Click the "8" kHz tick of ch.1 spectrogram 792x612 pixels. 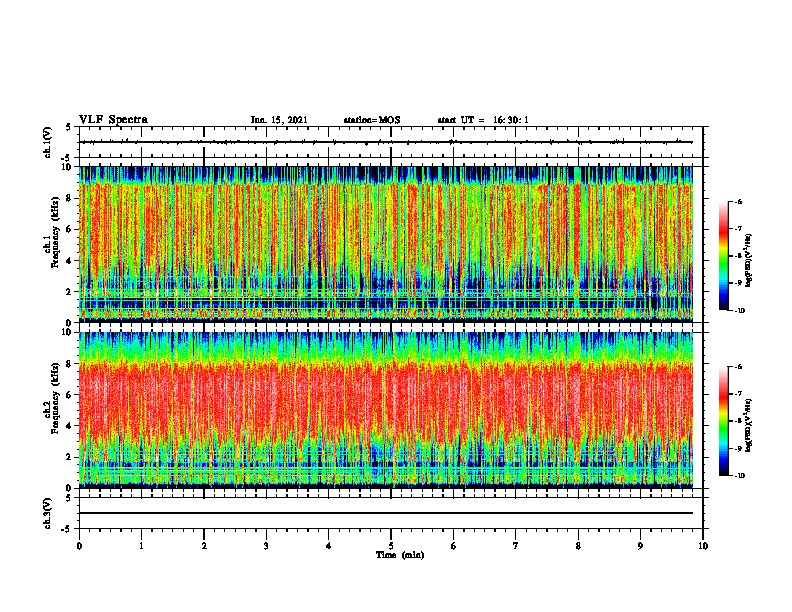pos(70,198)
